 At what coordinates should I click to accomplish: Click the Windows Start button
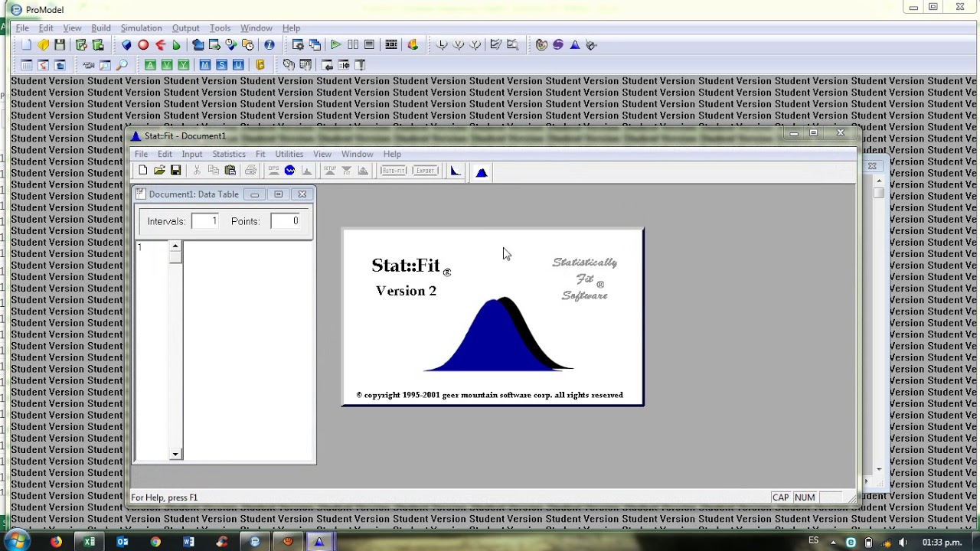point(16,542)
